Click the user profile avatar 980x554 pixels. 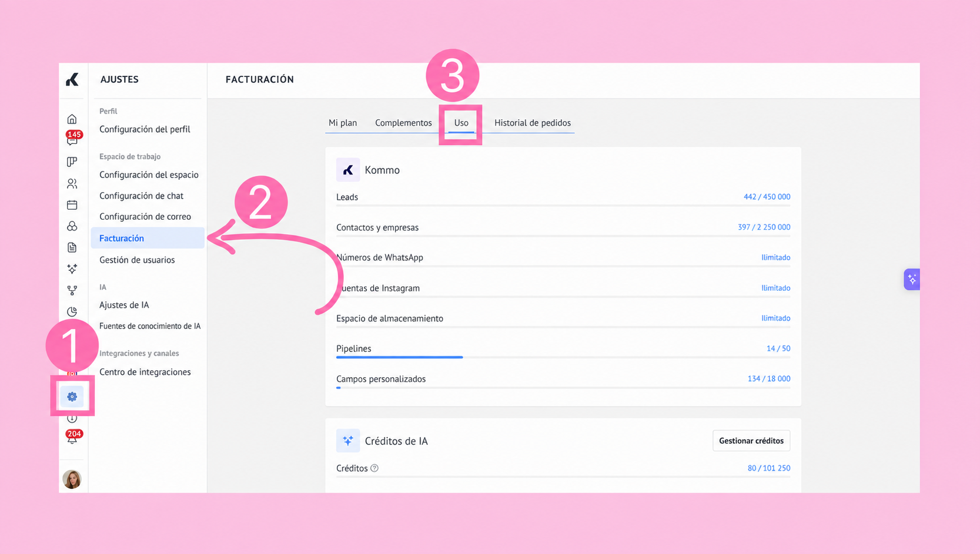tap(72, 479)
